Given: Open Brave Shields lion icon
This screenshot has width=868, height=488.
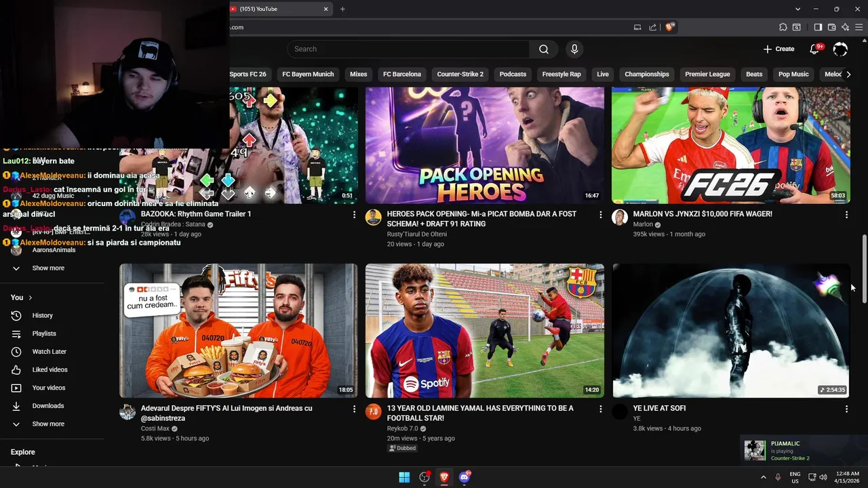Looking at the screenshot, I should 669,27.
